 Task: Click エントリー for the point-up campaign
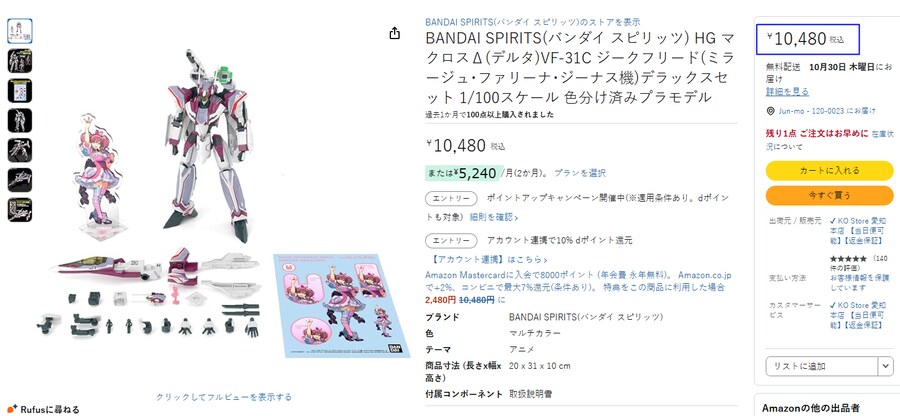click(x=451, y=199)
